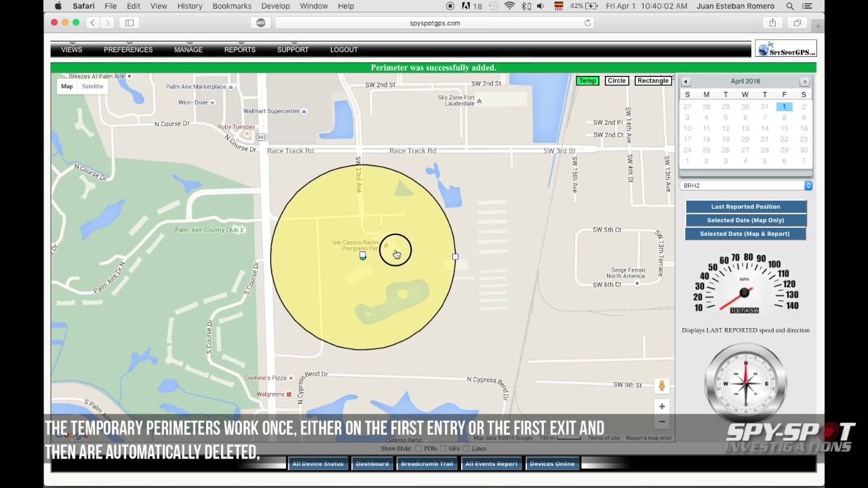Image resolution: width=868 pixels, height=488 pixels.
Task: Click the Bluetooth status icon
Action: (526, 6)
